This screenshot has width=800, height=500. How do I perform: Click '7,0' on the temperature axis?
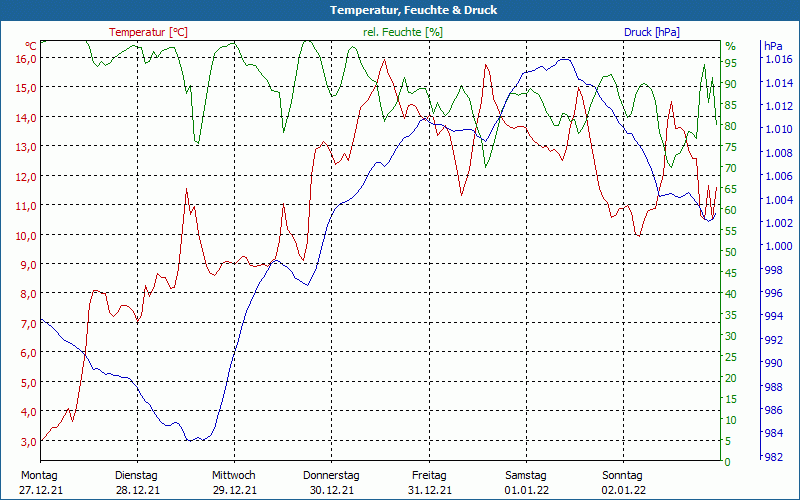[29, 323]
